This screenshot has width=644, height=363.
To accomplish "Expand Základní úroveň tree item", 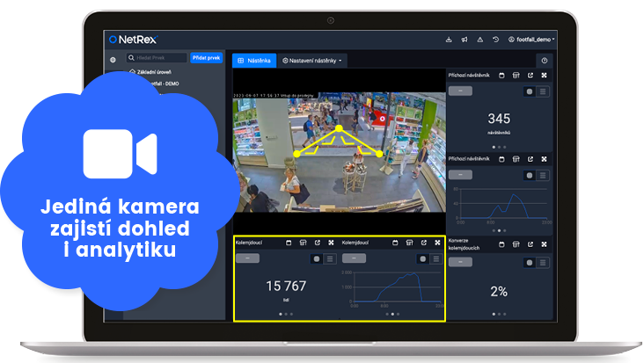I will pyautogui.click(x=132, y=72).
